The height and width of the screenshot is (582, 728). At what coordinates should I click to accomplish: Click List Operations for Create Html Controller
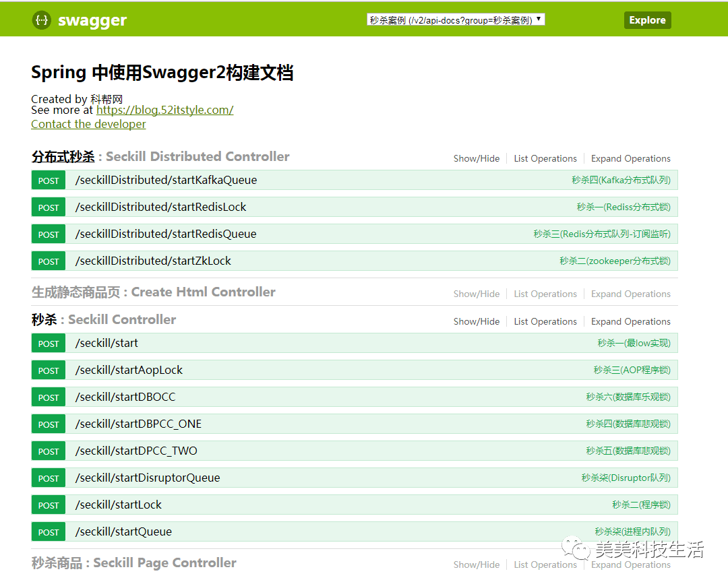545,294
